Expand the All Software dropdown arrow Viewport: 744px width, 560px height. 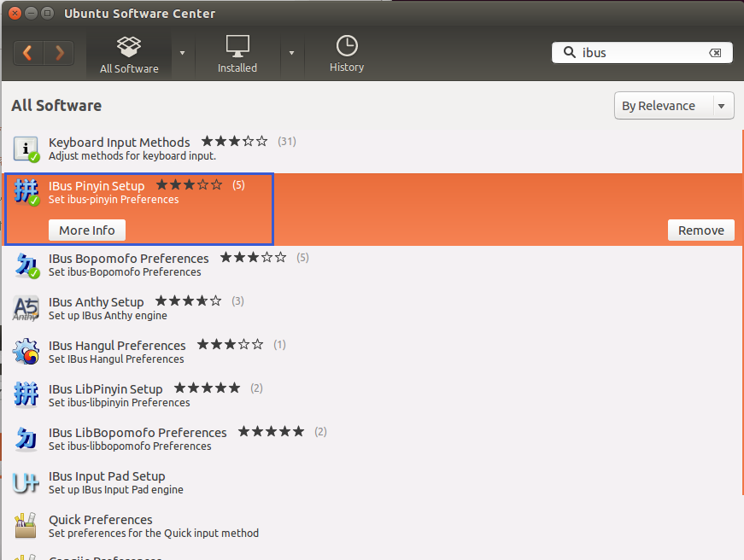pyautogui.click(x=182, y=53)
